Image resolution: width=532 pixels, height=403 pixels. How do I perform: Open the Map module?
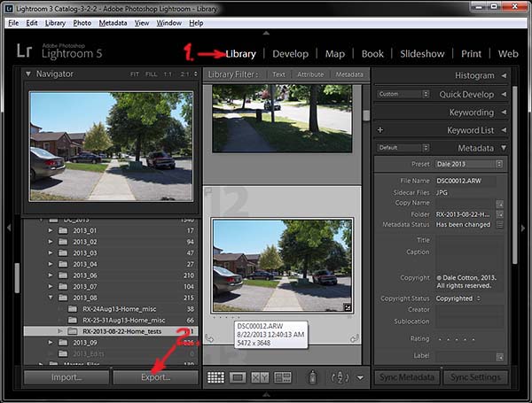point(335,54)
